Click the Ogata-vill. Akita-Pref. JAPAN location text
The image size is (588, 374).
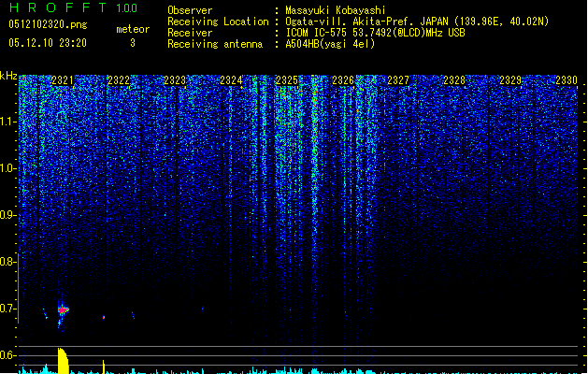(417, 22)
